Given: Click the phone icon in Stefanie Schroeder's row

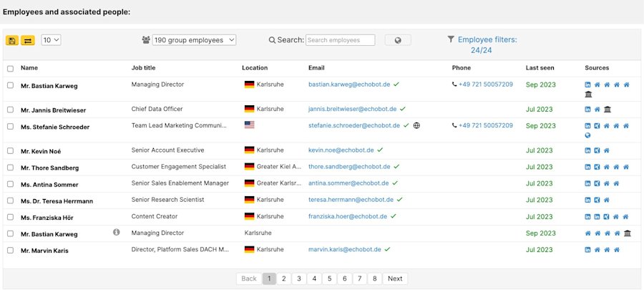Looking at the screenshot, I should point(454,125).
